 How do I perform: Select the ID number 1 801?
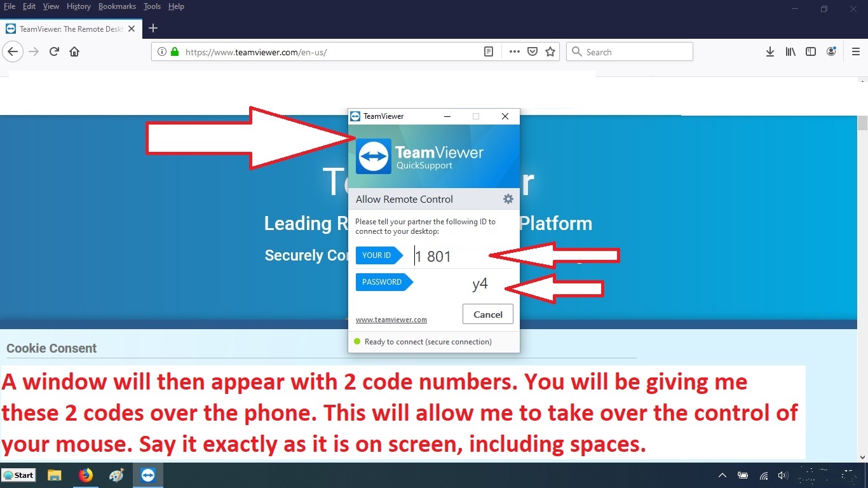coord(433,257)
